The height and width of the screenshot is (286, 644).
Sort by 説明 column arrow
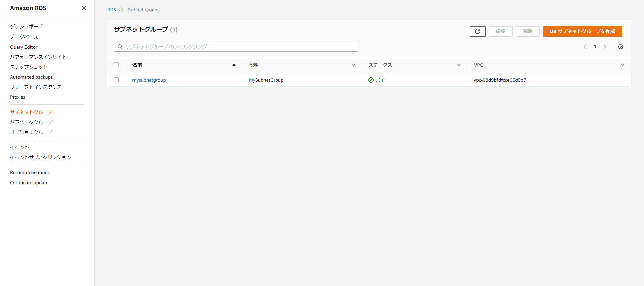click(354, 65)
